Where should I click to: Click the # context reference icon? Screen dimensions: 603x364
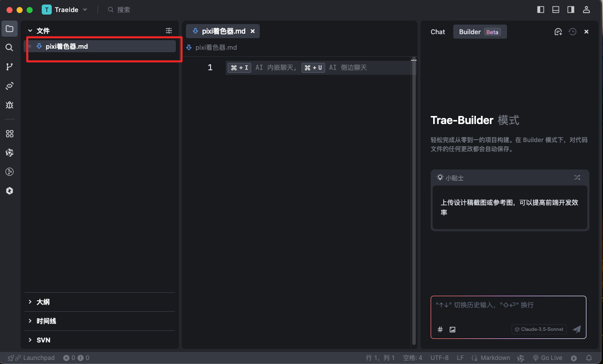point(440,329)
